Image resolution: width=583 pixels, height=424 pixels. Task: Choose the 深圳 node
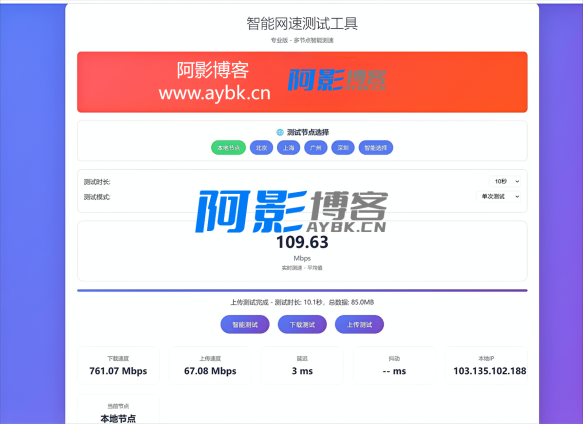coord(343,148)
